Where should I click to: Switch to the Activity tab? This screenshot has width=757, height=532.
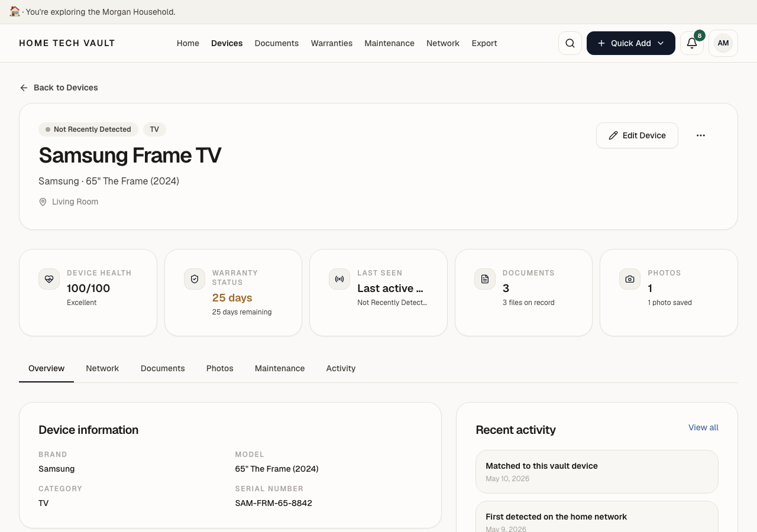point(341,368)
